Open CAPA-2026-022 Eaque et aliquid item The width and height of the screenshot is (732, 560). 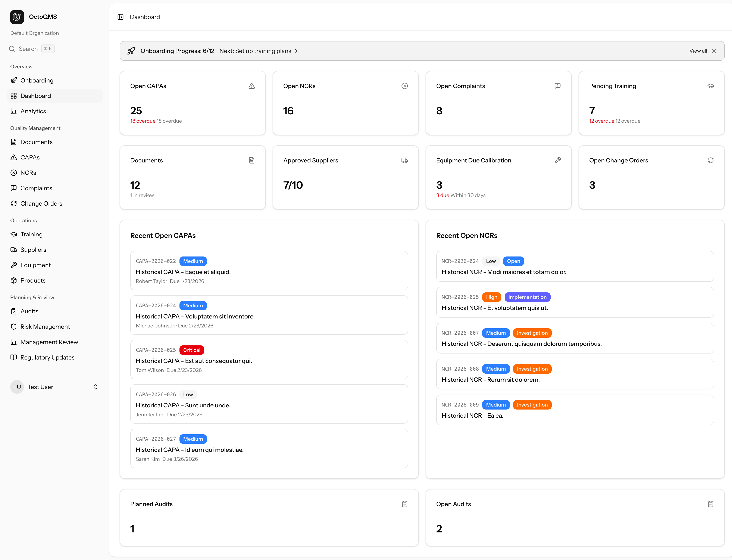pyautogui.click(x=269, y=271)
